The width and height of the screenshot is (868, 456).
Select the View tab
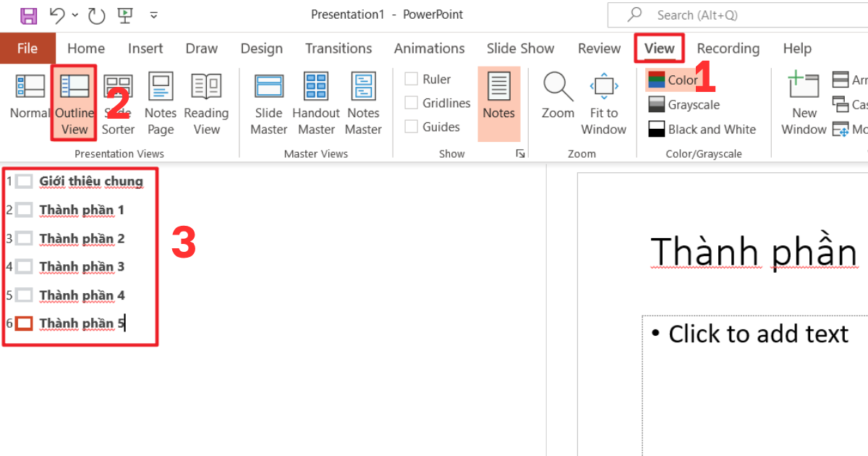click(659, 48)
